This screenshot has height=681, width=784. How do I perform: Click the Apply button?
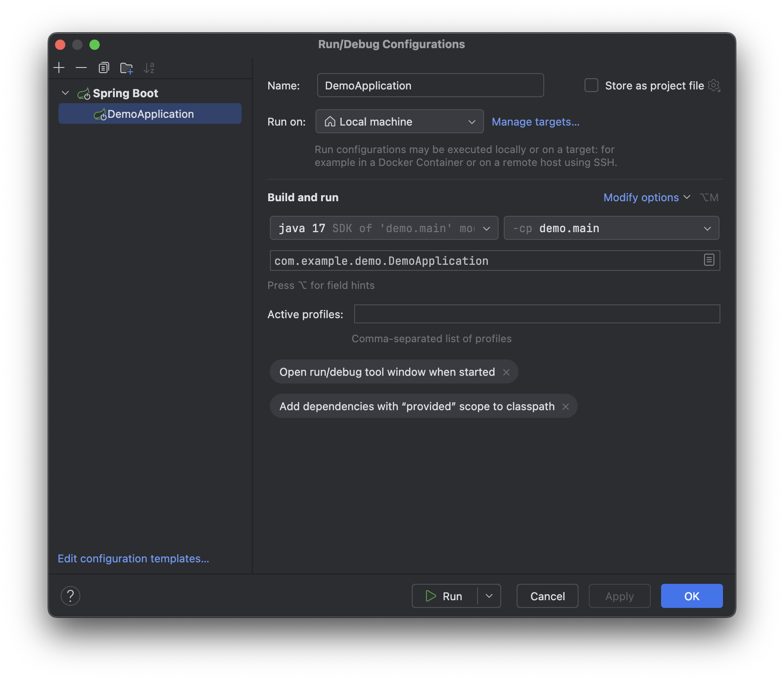[x=619, y=596]
